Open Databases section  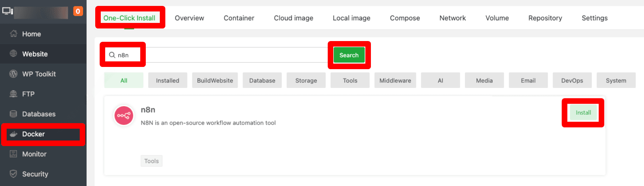(x=43, y=114)
